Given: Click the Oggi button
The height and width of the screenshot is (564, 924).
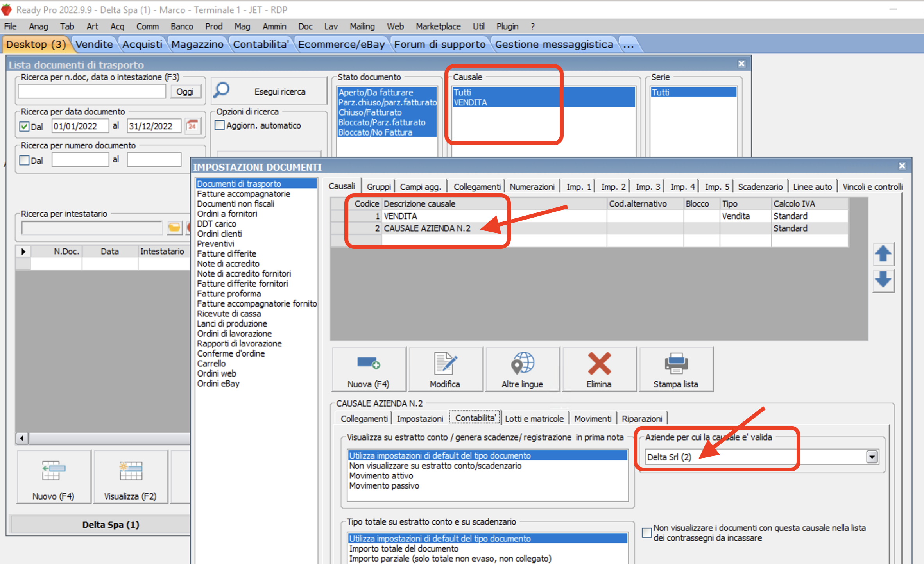Looking at the screenshot, I should [x=185, y=91].
